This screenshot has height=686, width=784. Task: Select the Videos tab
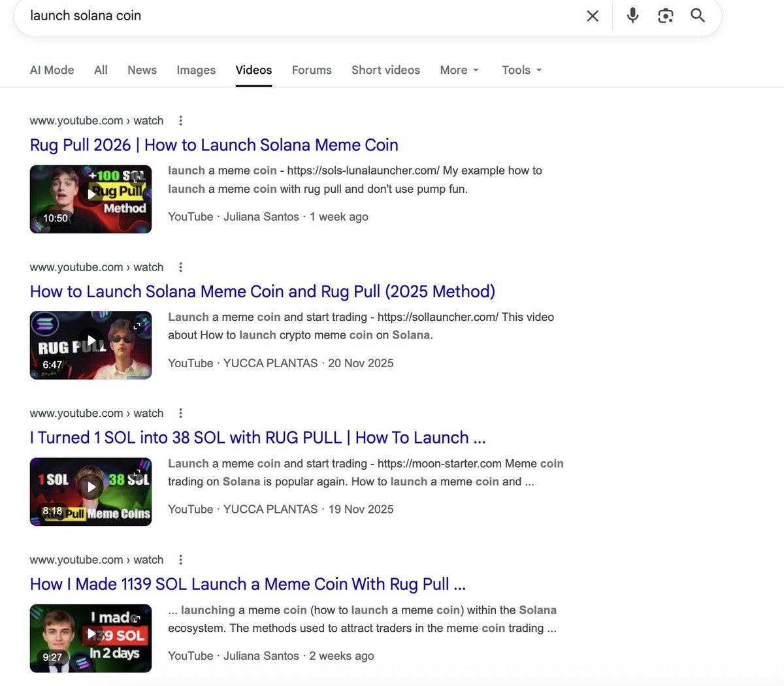tap(253, 70)
